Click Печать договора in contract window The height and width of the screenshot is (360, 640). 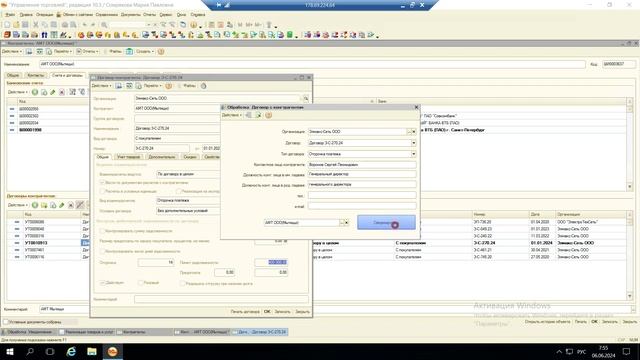point(245,312)
